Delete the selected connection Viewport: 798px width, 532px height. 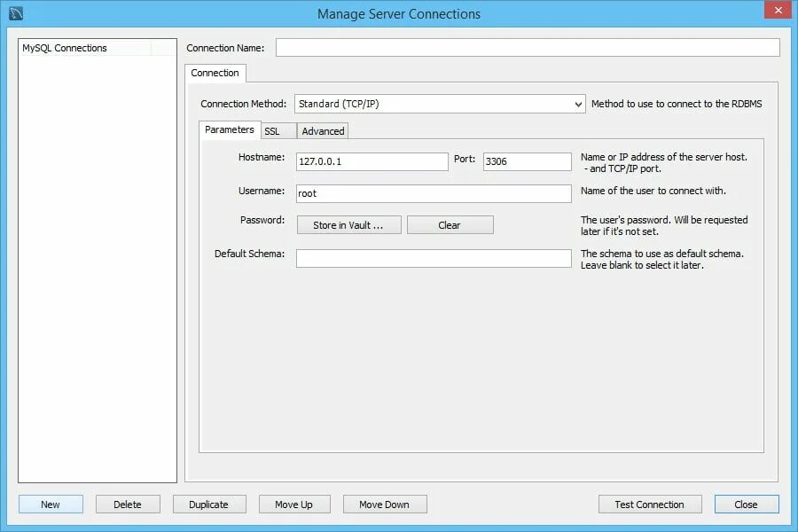[128, 504]
